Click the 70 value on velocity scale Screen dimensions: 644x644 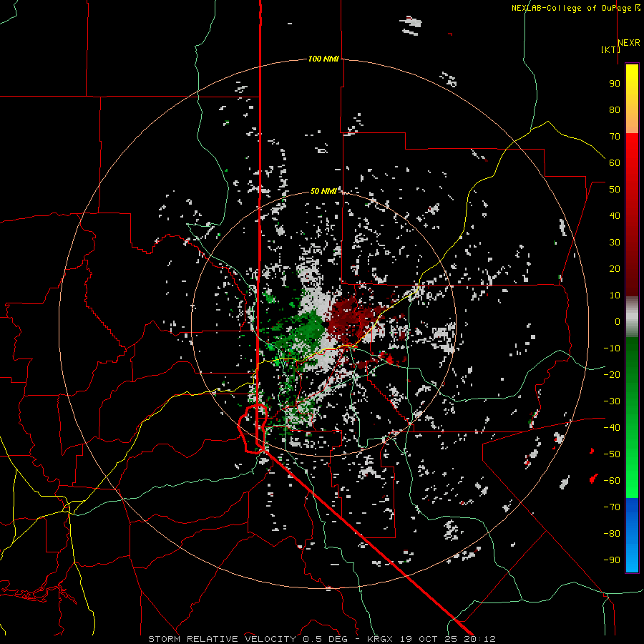(x=615, y=137)
